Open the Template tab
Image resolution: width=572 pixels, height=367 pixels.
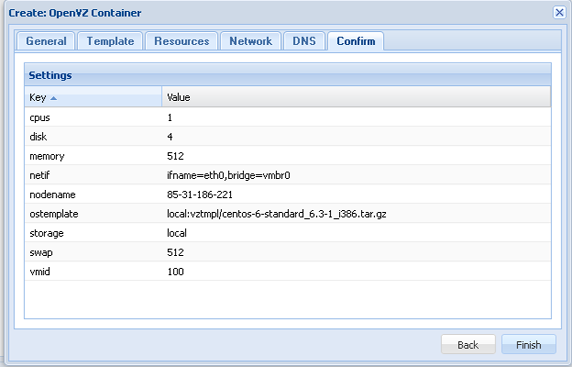point(110,41)
